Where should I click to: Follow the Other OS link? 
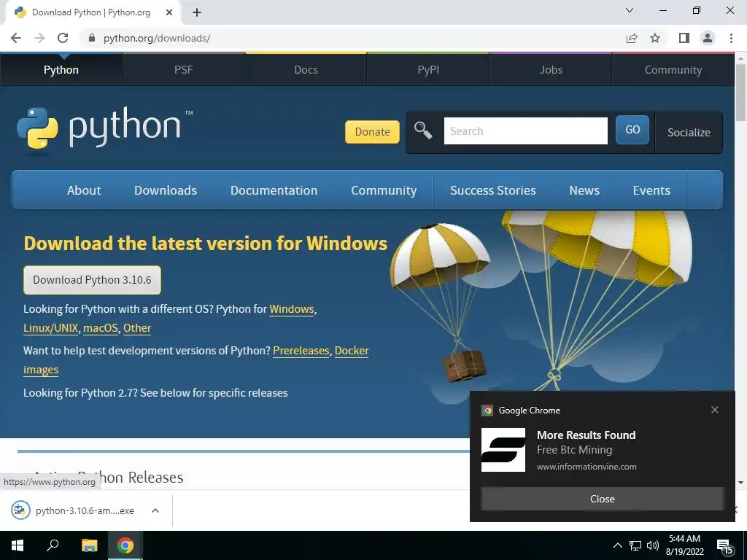(x=137, y=328)
